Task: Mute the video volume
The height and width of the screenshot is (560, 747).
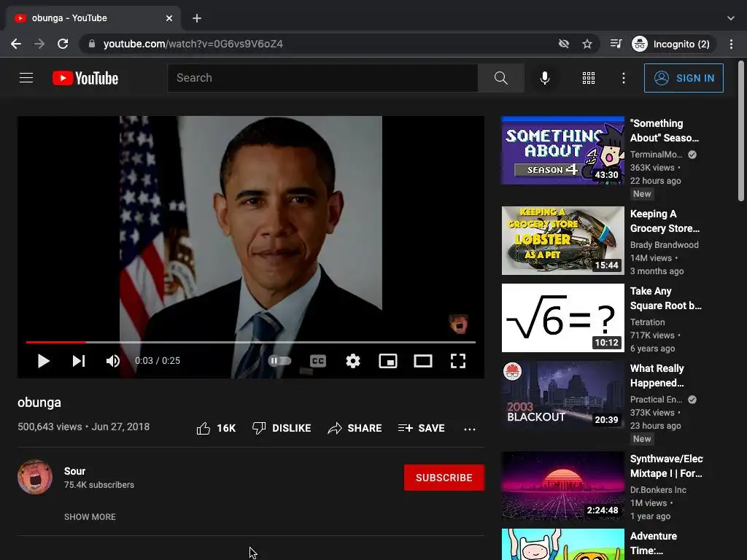Action: [113, 361]
